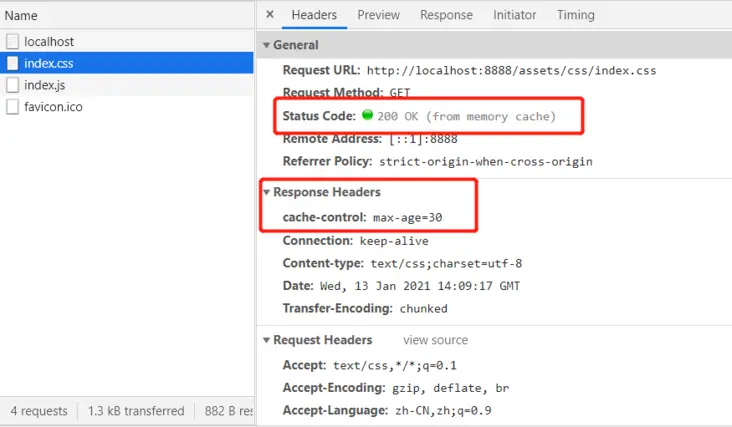Screen dimensions: 732x427
Task: Select the localhost request row
Action: coord(127,42)
